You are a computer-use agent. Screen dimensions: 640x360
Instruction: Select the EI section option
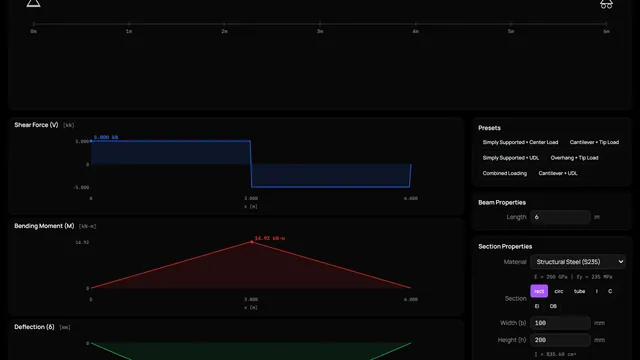click(x=537, y=307)
